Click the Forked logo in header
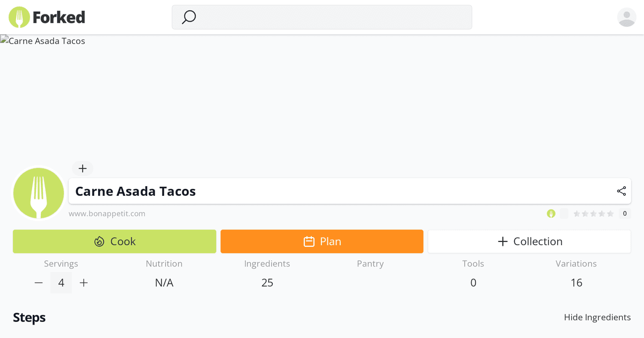 (47, 17)
